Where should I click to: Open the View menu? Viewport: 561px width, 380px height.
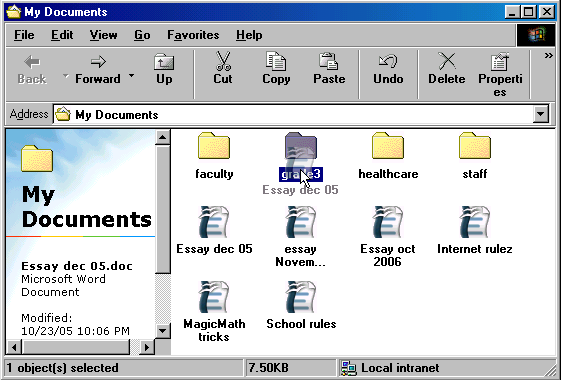click(103, 35)
